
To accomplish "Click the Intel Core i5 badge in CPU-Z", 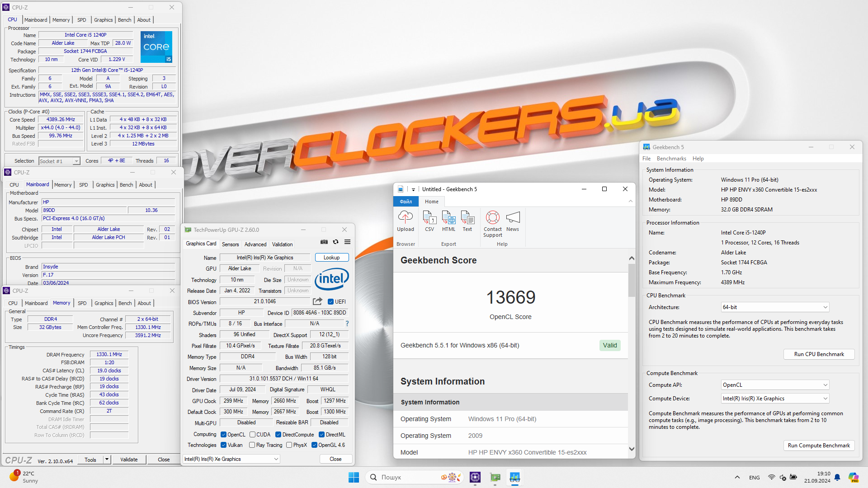I will 156,47.
